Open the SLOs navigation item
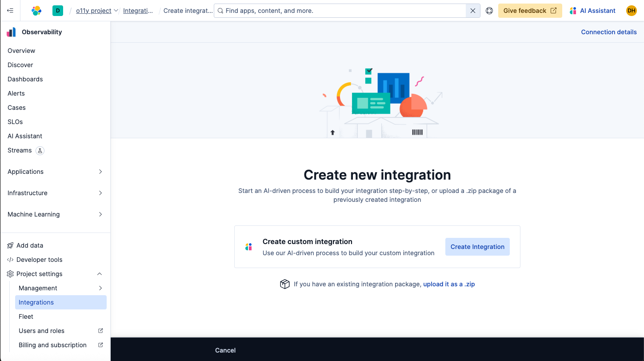Image resolution: width=644 pixels, height=361 pixels. (15, 122)
